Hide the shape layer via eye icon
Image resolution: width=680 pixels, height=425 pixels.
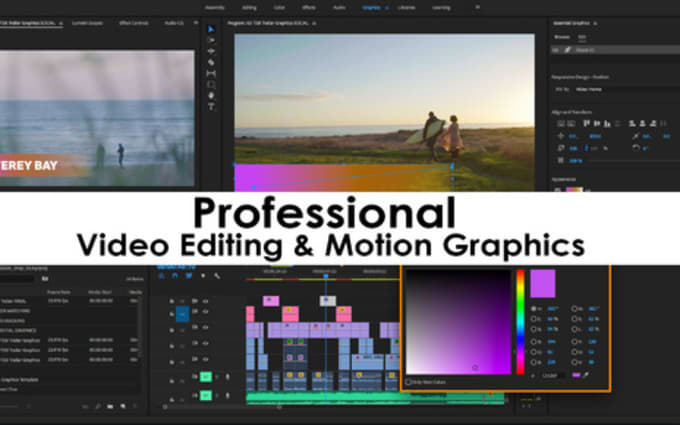pyautogui.click(x=556, y=50)
